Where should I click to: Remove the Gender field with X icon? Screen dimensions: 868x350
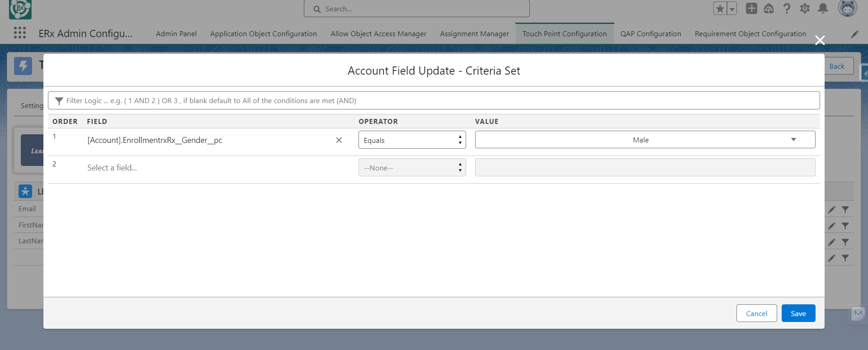point(339,140)
